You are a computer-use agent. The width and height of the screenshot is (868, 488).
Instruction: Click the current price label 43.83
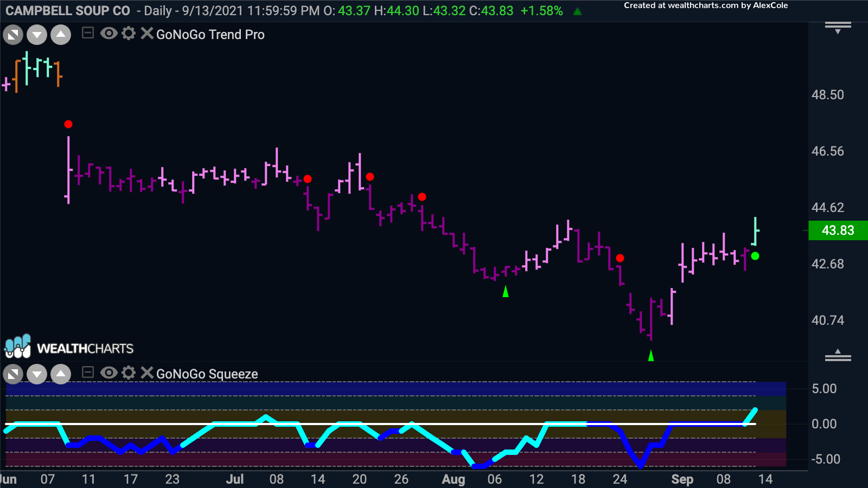tap(838, 230)
